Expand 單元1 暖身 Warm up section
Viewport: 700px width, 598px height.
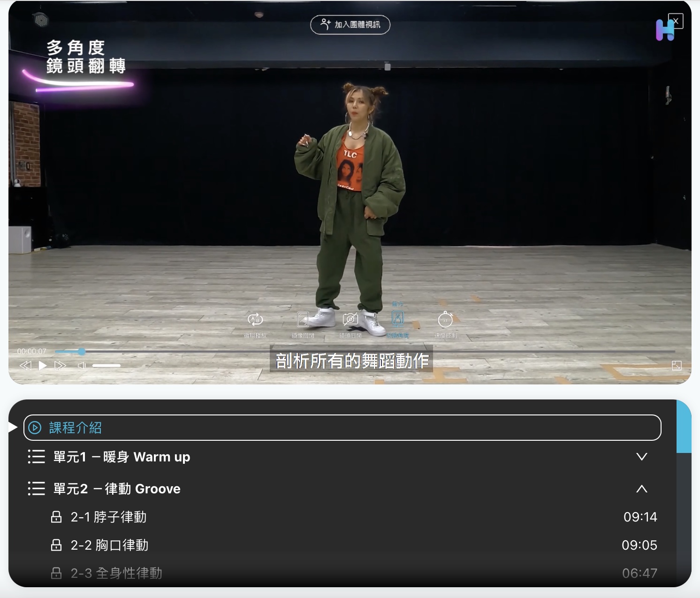642,456
